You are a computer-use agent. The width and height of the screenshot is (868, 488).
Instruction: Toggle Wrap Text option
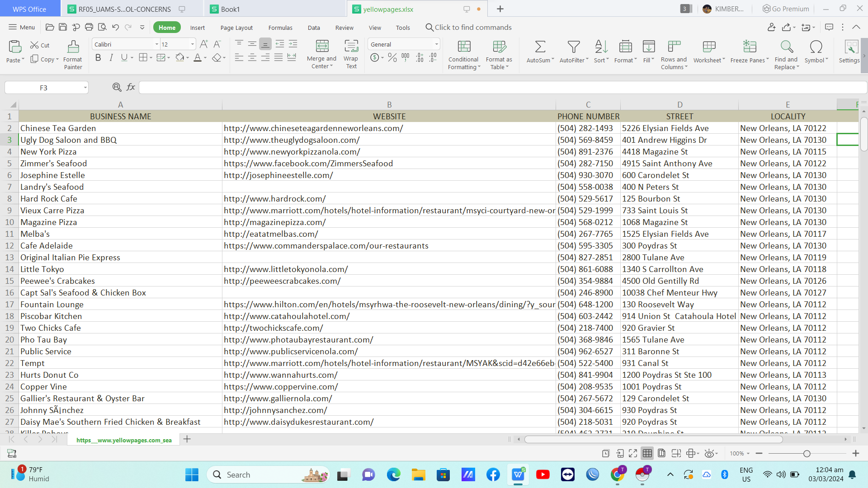pos(351,47)
